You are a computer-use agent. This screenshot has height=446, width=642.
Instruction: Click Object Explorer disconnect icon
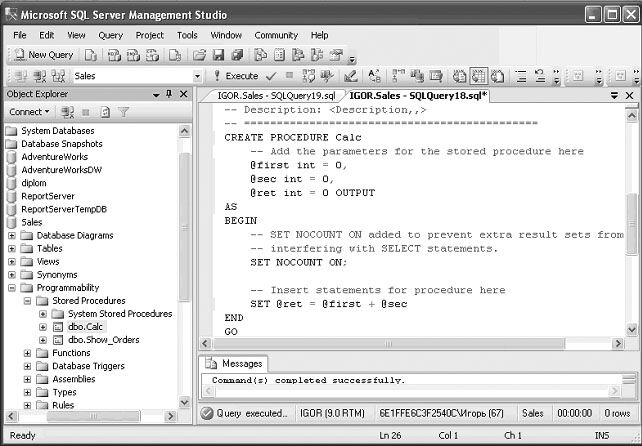tap(67, 112)
